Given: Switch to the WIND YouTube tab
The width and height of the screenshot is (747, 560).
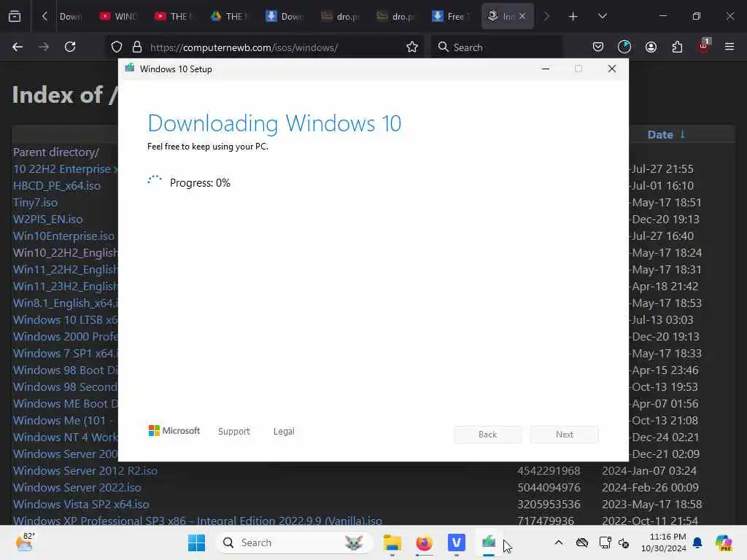Looking at the screenshot, I should tap(118, 17).
